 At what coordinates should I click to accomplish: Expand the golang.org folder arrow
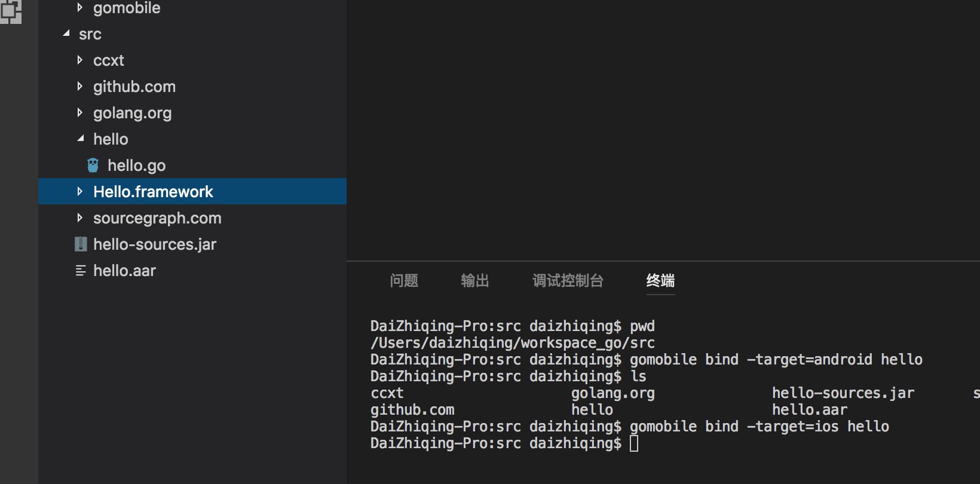click(x=79, y=112)
